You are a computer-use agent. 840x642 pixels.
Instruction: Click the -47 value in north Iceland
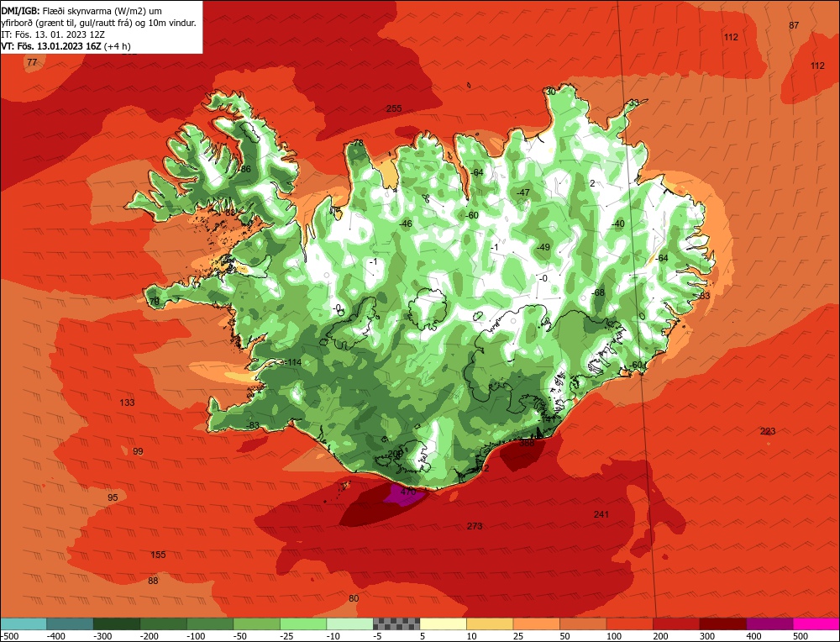[x=522, y=192]
